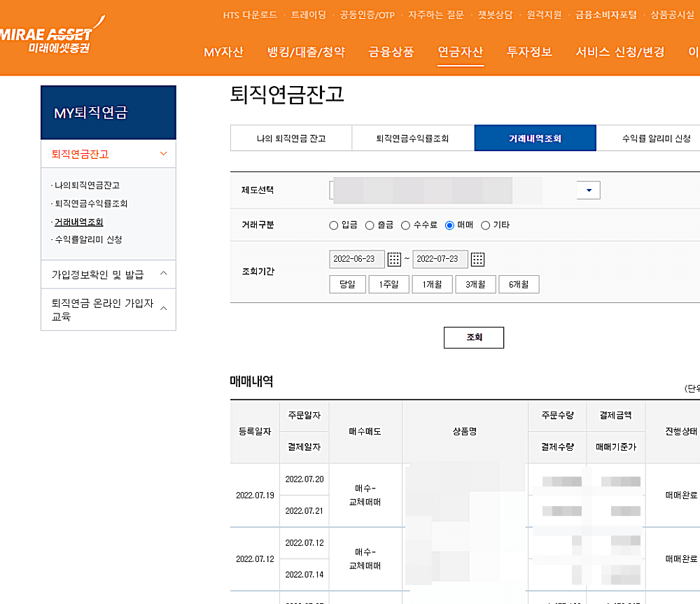700x604 pixels.
Task: Switch to the 나의 퇴직연금 잔고 tab
Action: (x=290, y=138)
